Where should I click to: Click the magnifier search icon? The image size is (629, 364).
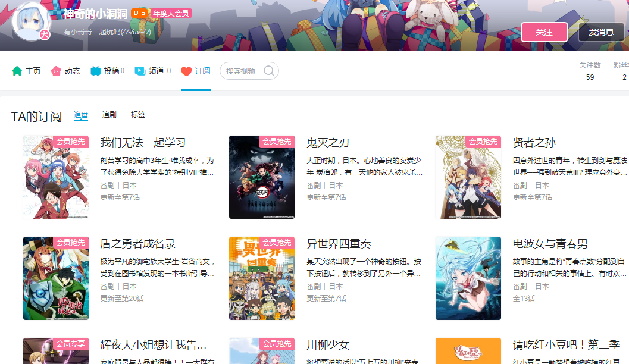(x=269, y=71)
